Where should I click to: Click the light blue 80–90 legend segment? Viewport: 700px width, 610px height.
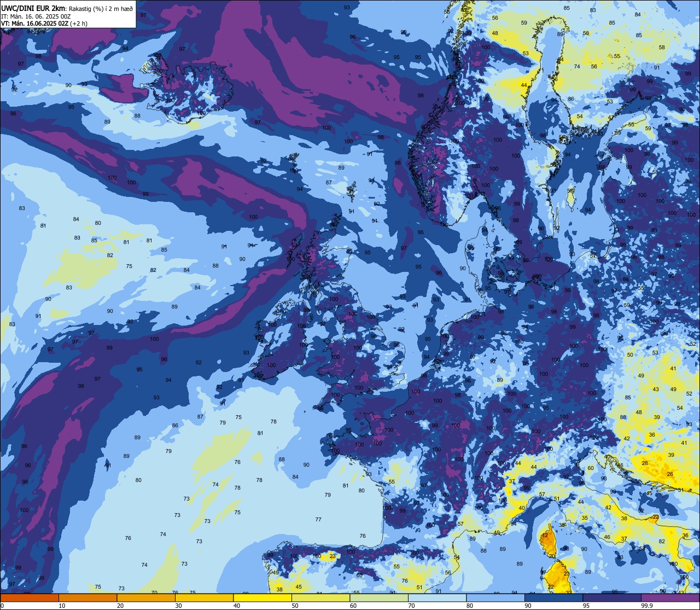point(495,597)
